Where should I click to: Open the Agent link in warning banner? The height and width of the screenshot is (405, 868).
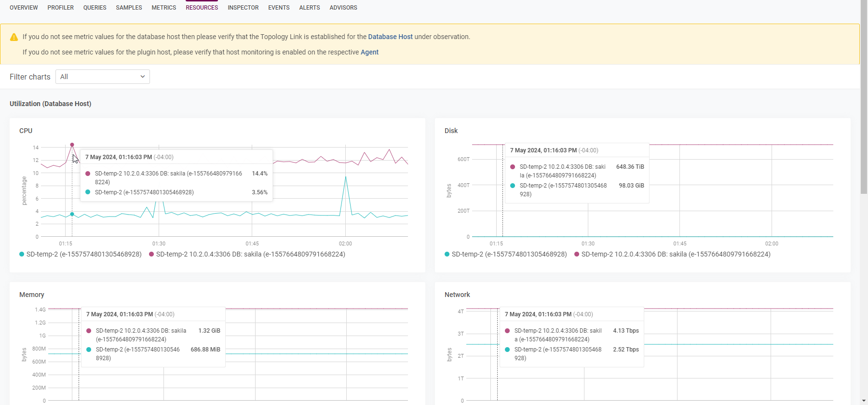coord(369,52)
